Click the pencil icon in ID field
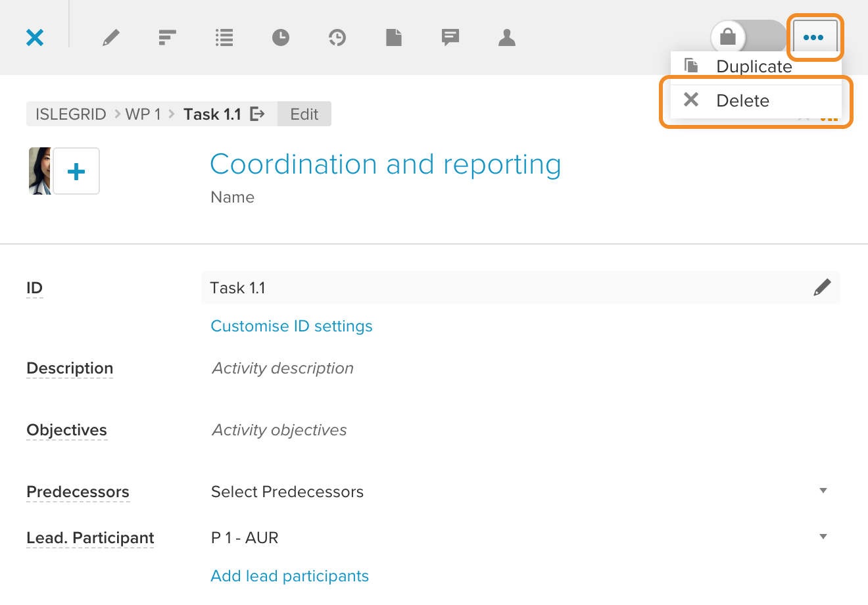868x605 pixels. point(822,287)
